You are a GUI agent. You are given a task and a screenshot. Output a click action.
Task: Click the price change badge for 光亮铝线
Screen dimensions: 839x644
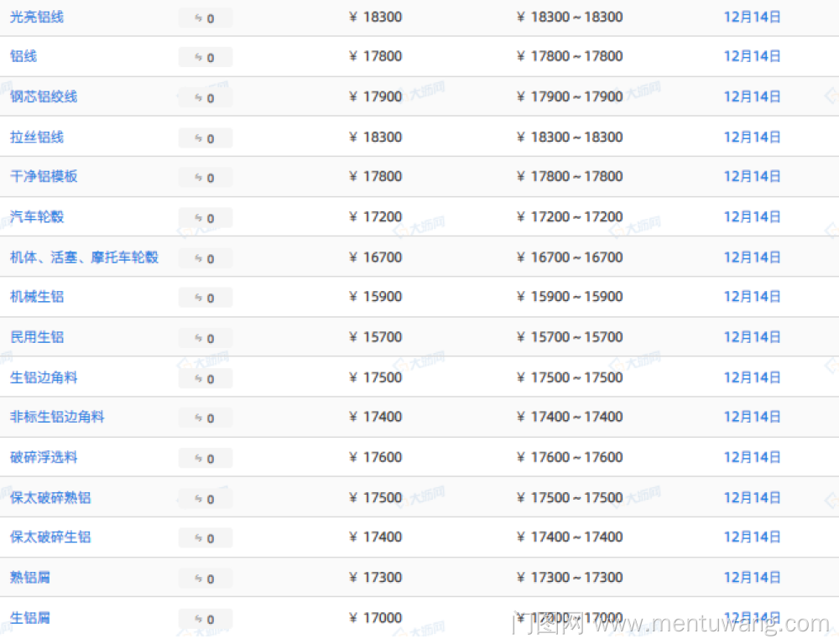tap(206, 18)
